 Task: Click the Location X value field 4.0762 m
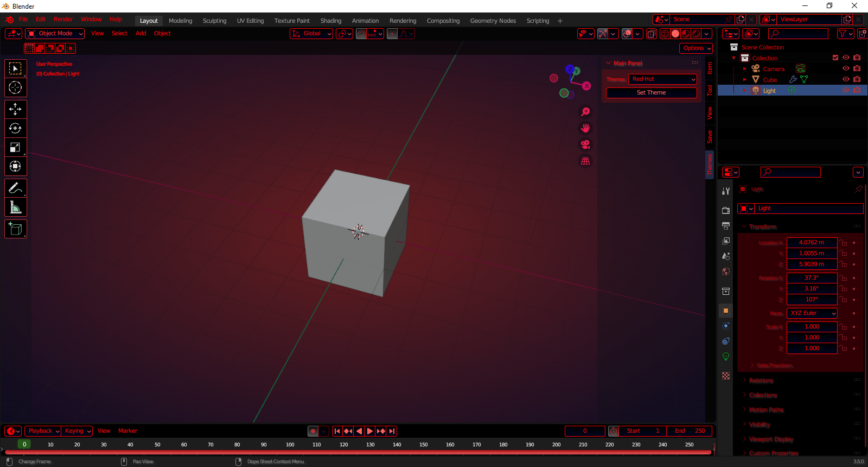[812, 243]
